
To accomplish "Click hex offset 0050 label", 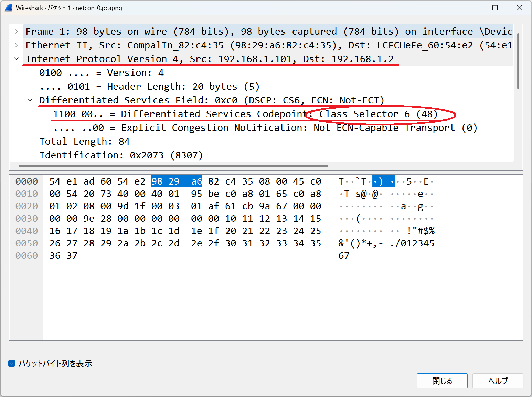I will point(26,243).
